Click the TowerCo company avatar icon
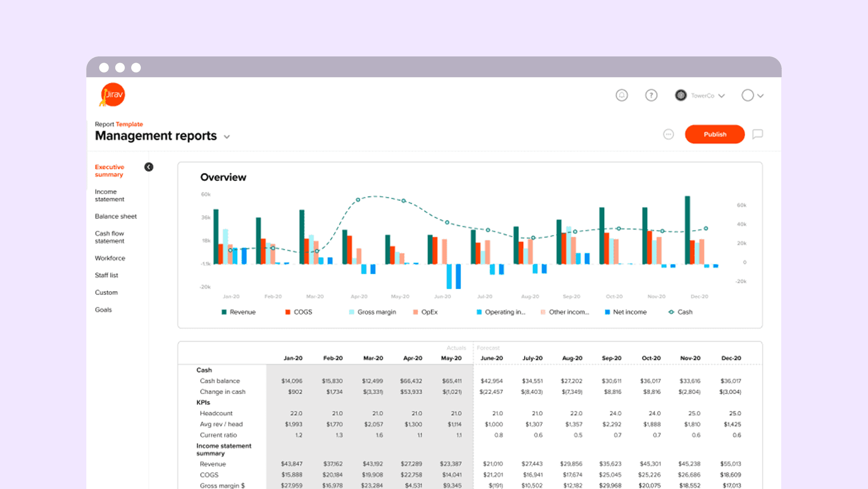Screen dimensions: 868x489 click(680, 95)
